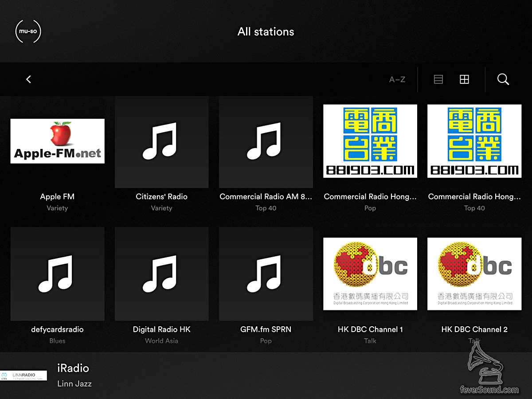Select the "Citizens' Radio" station title

162,197
